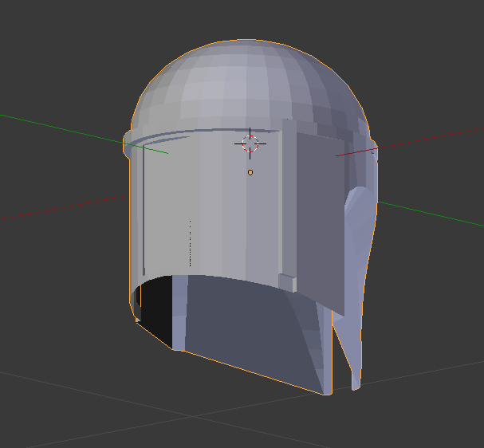
Task: Select the helmet's flat front visor panel
Action: point(211,203)
